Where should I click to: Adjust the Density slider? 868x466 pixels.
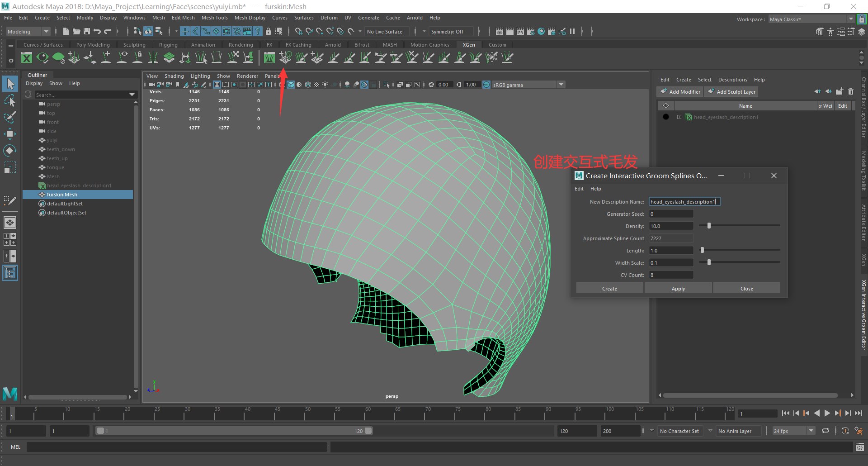(x=709, y=225)
